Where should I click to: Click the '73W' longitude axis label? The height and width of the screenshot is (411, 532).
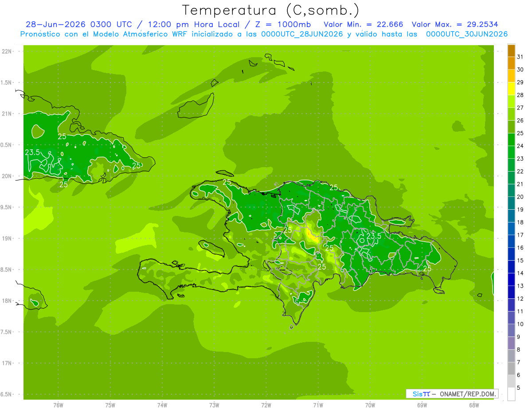coord(214,405)
